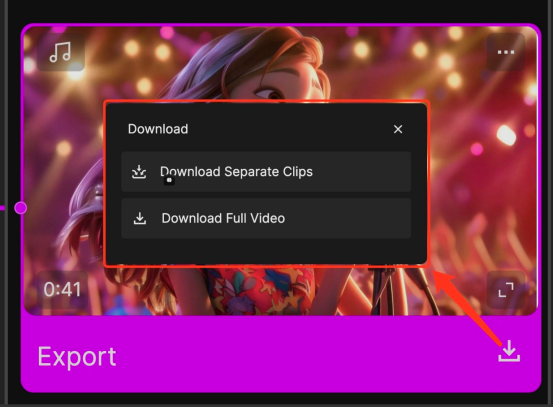Click the download arrow icon beside Full Video

[140, 218]
